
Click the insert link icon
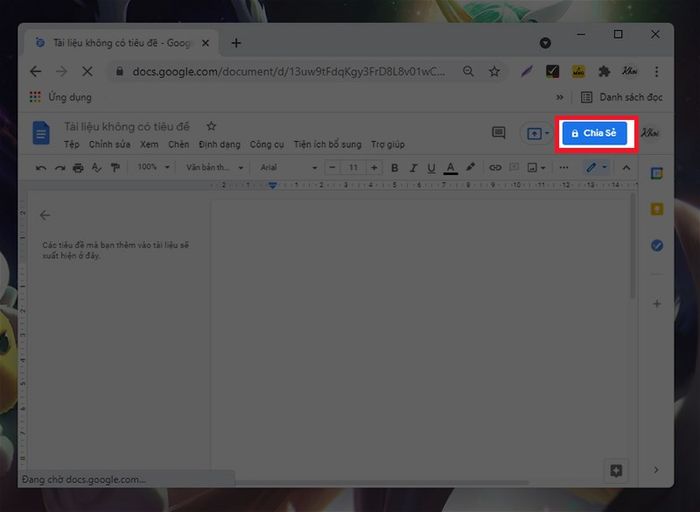pyautogui.click(x=495, y=168)
